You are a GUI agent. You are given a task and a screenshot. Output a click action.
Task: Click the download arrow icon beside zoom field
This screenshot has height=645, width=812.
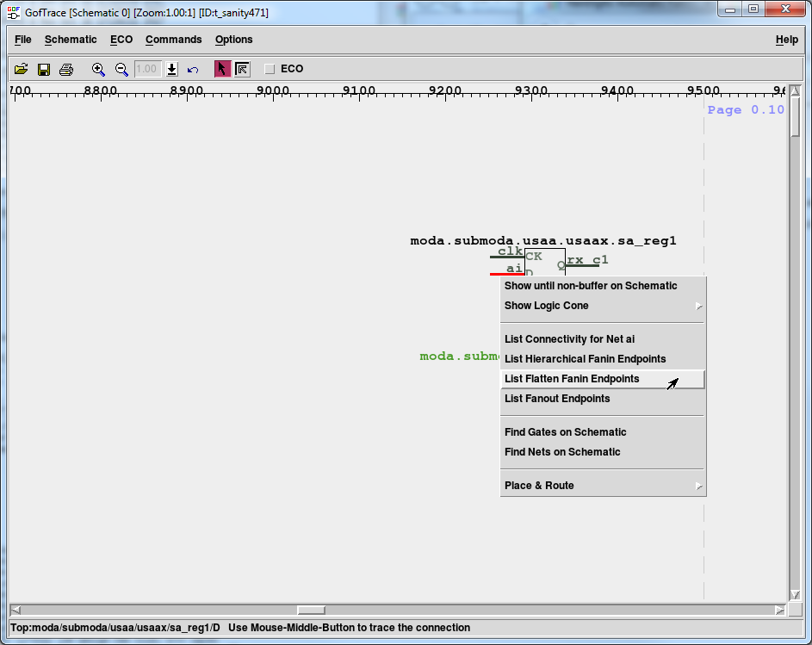172,69
